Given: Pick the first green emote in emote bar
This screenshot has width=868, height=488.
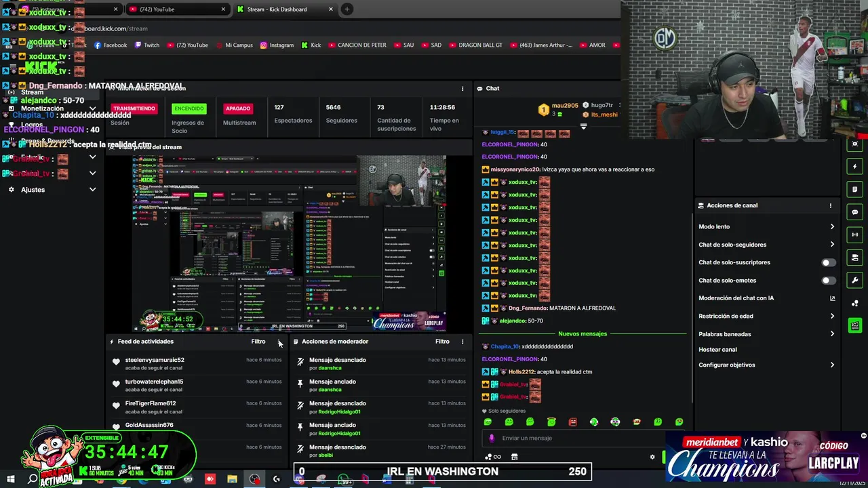Looking at the screenshot, I should [487, 422].
